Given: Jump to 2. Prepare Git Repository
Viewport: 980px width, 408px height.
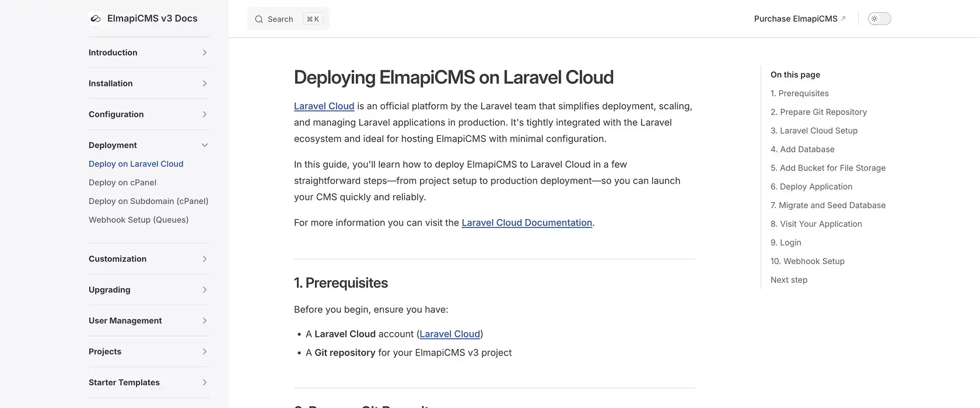Looking at the screenshot, I should click(x=818, y=112).
